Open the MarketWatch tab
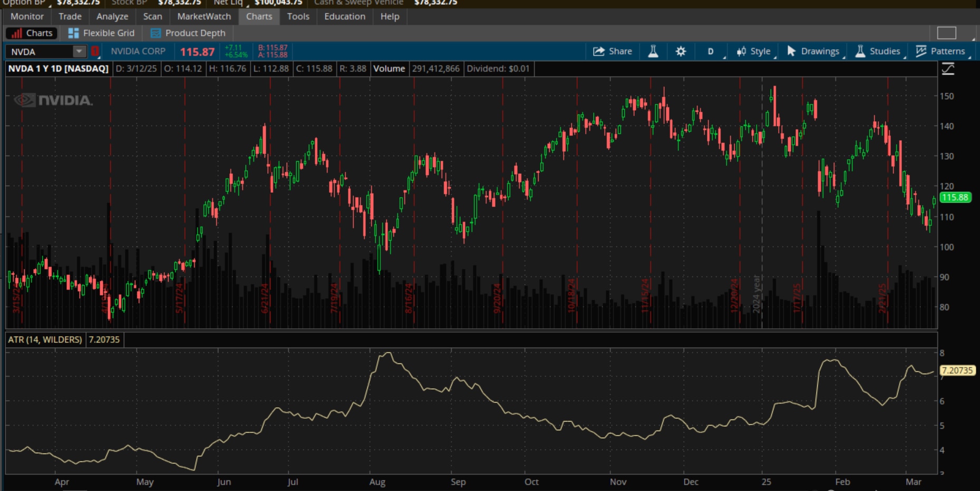The image size is (980, 491). coord(204,16)
